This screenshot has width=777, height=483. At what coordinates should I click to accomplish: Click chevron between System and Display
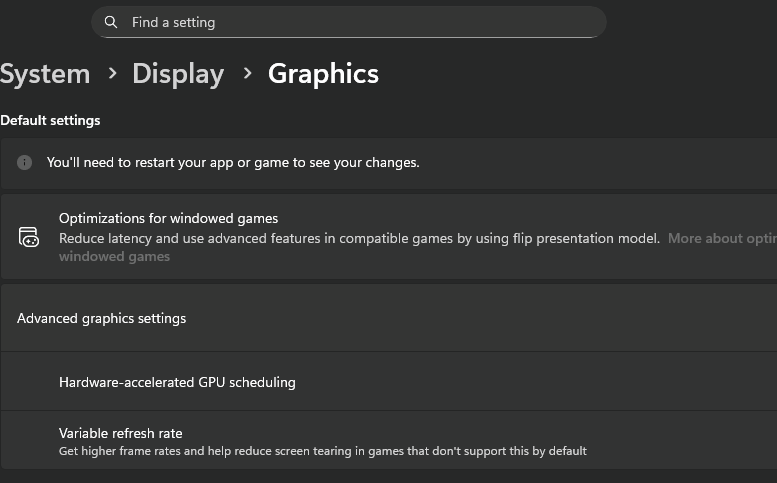point(112,74)
